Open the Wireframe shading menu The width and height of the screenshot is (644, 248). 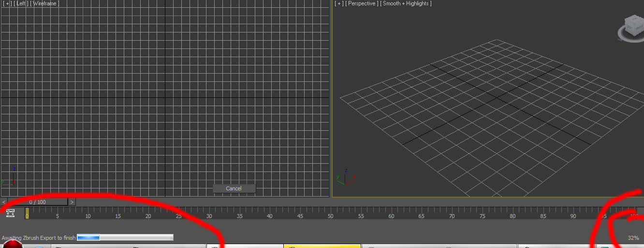click(44, 4)
